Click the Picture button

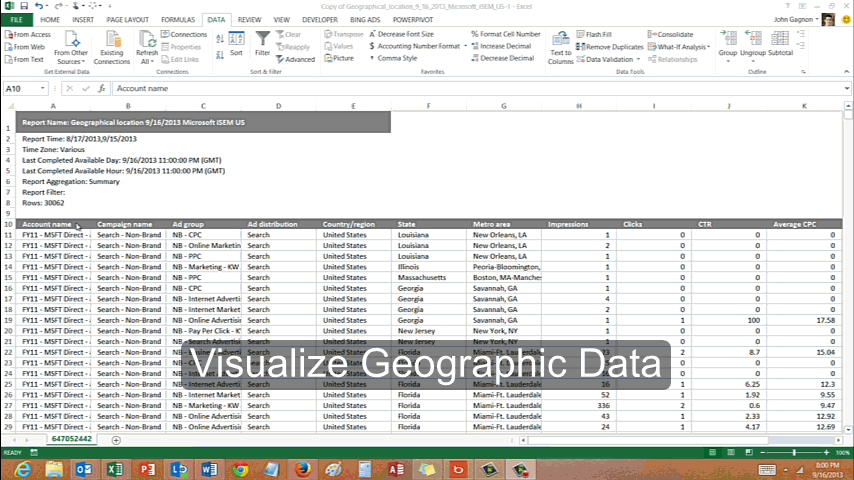(x=339, y=58)
